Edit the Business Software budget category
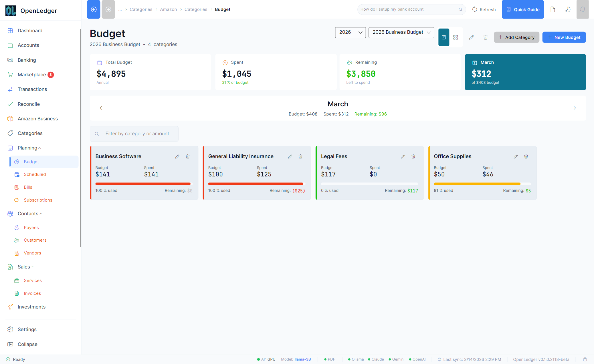 click(177, 156)
